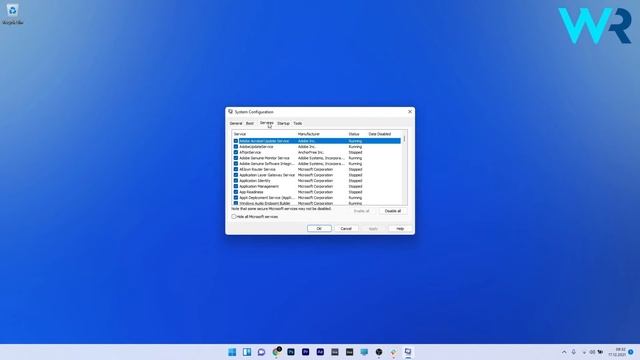Screen dimensions: 640x360
Task: Click the Cancel button
Action: coord(346,229)
